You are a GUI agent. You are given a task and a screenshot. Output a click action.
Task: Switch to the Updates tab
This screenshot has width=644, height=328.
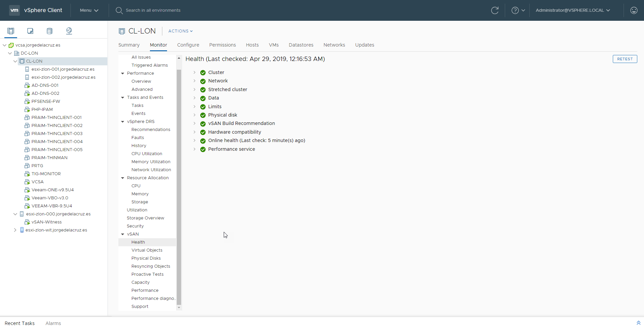[365, 45]
